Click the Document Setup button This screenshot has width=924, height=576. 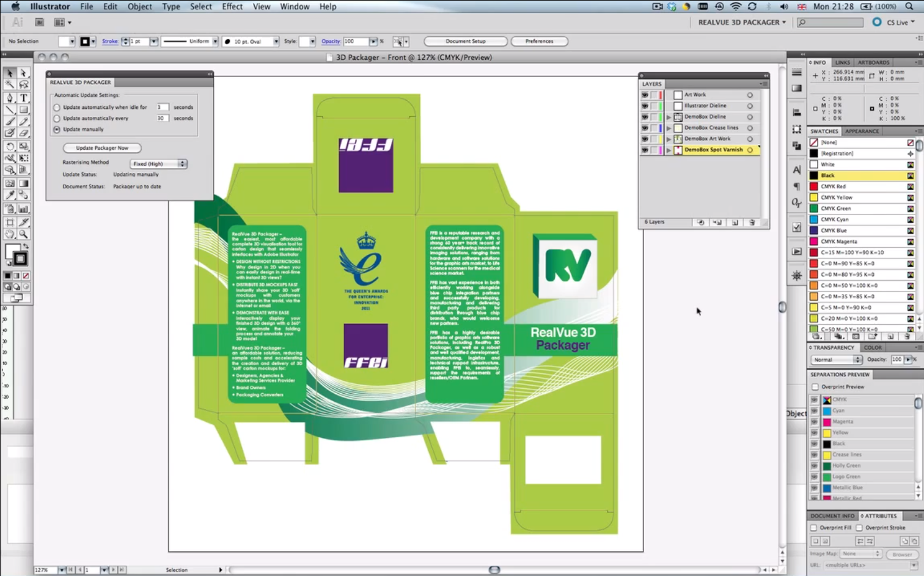point(466,42)
